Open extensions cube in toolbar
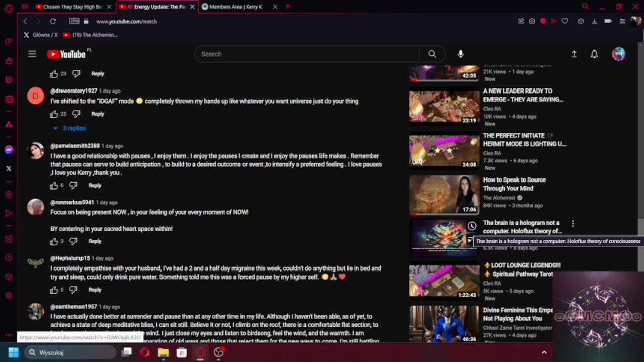This screenshot has width=644, height=362. tap(581, 21)
